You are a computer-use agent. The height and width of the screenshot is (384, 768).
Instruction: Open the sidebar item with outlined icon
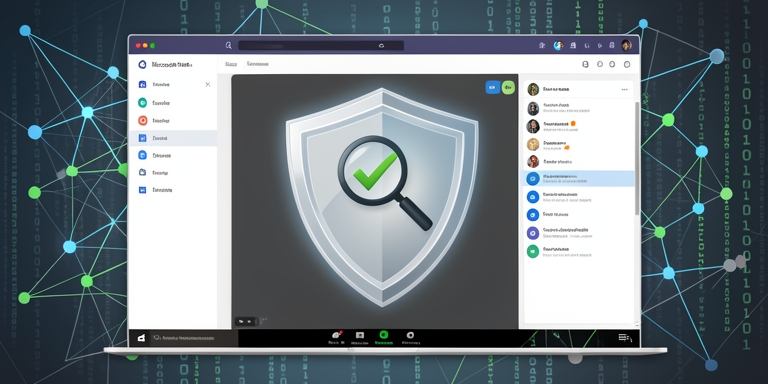[x=173, y=172]
